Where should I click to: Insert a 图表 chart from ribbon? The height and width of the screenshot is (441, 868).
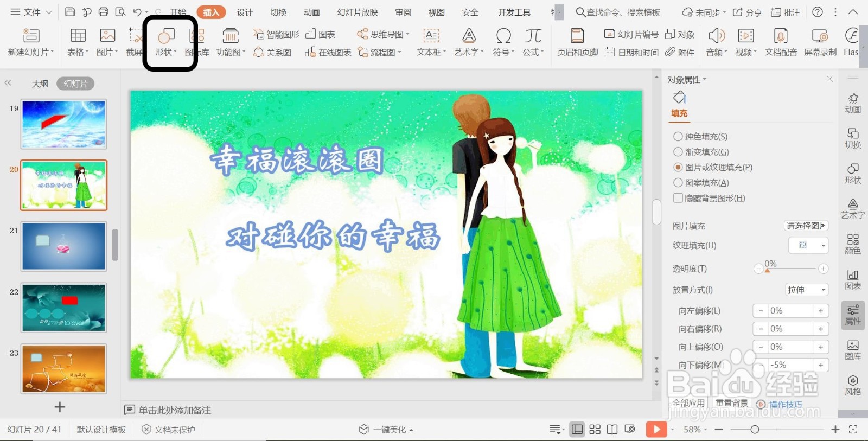coord(320,34)
